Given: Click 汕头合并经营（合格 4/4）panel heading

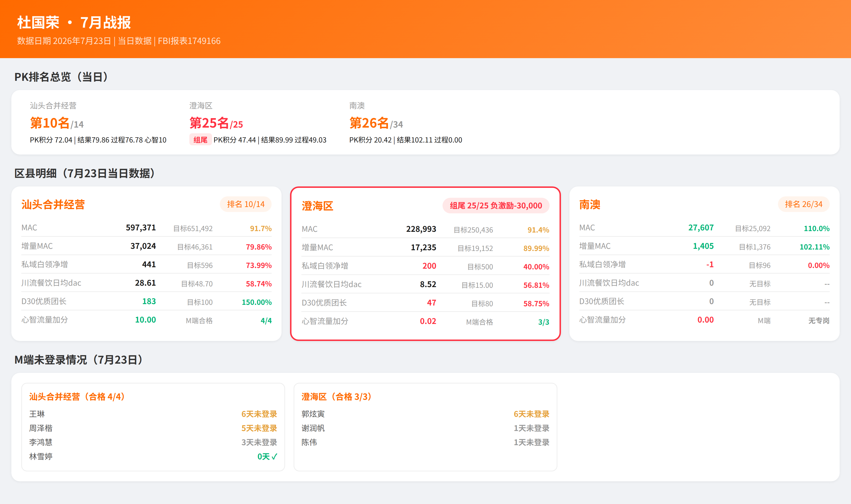Looking at the screenshot, I should click(x=77, y=397).
